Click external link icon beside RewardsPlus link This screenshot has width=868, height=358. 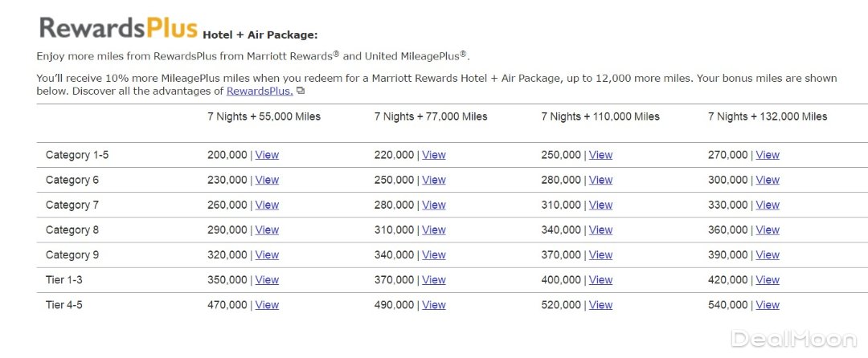click(301, 92)
